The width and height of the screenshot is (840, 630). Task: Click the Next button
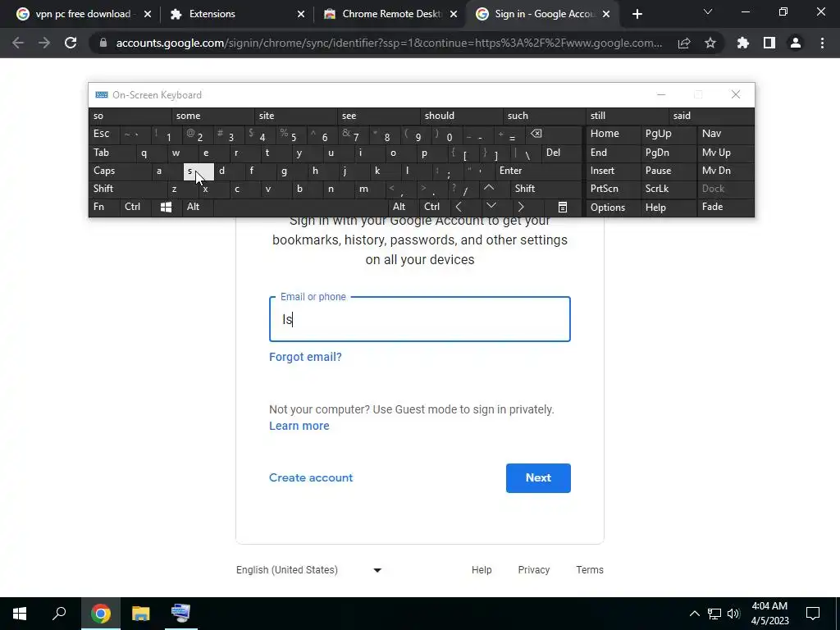click(x=538, y=478)
